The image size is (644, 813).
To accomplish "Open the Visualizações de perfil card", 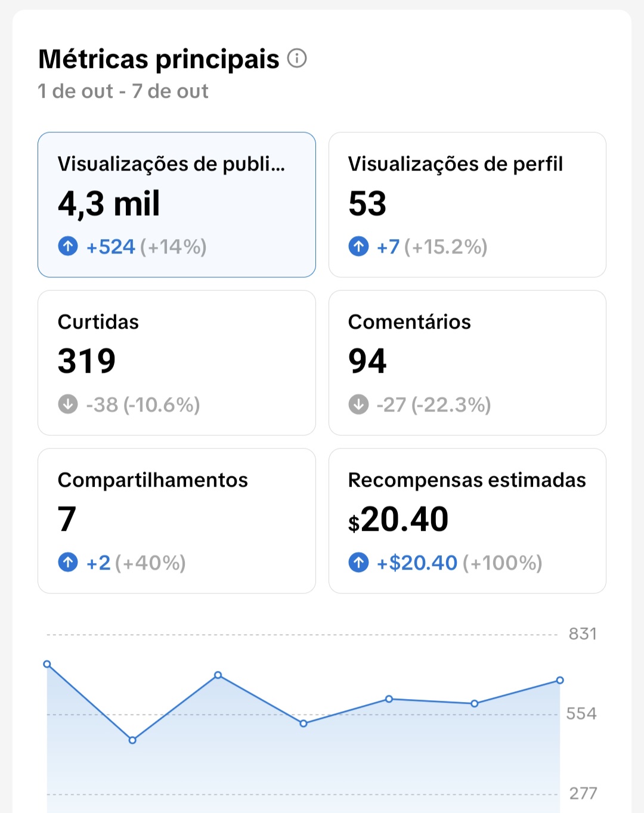I will pos(467,205).
